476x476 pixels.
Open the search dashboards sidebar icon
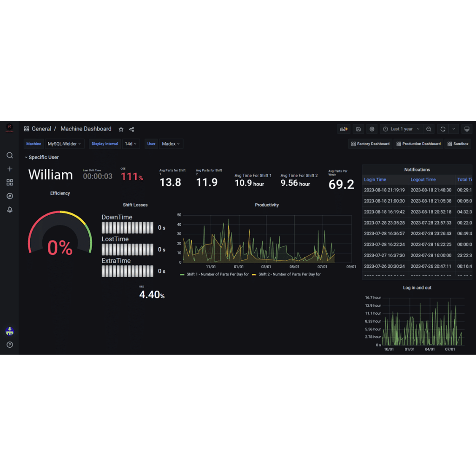(10, 155)
